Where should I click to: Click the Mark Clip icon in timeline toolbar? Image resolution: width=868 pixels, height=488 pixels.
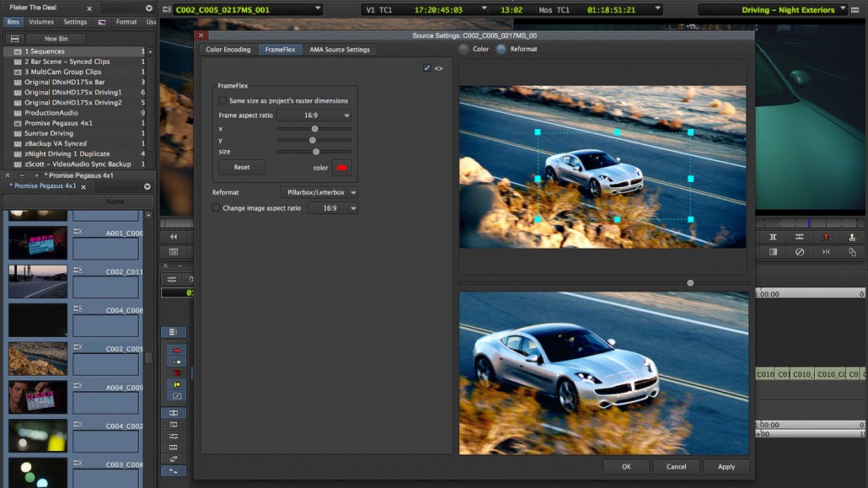click(x=773, y=237)
